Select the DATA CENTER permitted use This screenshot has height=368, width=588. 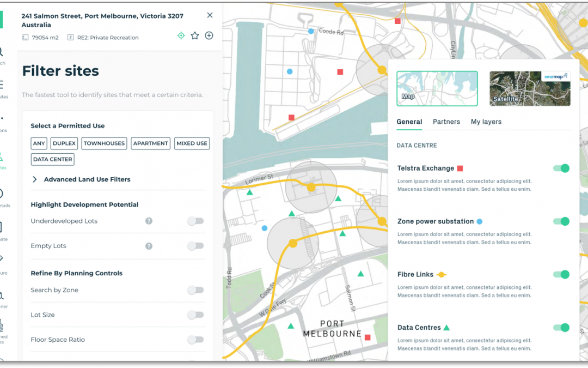tap(52, 159)
